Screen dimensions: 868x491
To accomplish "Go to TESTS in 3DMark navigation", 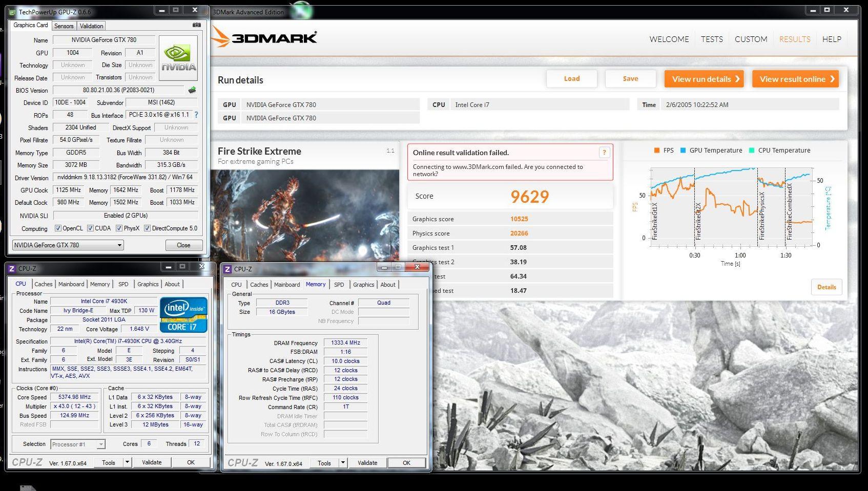I will [x=712, y=39].
